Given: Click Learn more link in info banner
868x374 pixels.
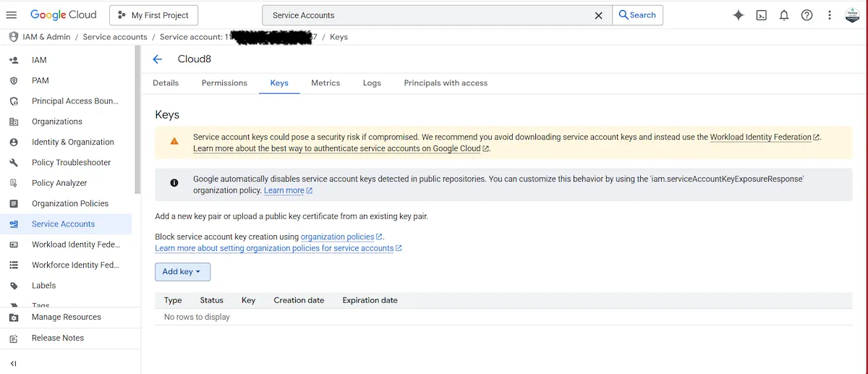Looking at the screenshot, I should 288,190.
